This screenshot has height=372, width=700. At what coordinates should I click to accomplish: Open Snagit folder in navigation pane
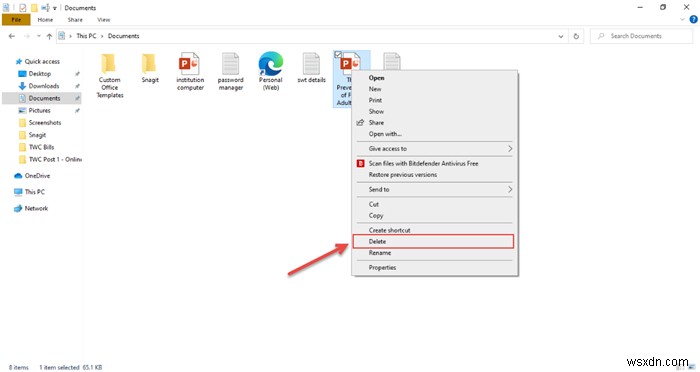click(x=37, y=135)
